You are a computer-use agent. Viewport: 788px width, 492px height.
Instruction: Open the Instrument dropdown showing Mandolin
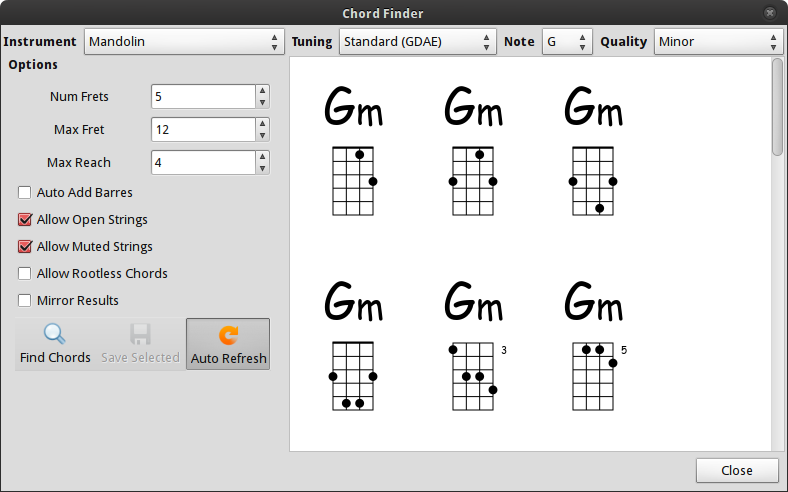pos(183,42)
